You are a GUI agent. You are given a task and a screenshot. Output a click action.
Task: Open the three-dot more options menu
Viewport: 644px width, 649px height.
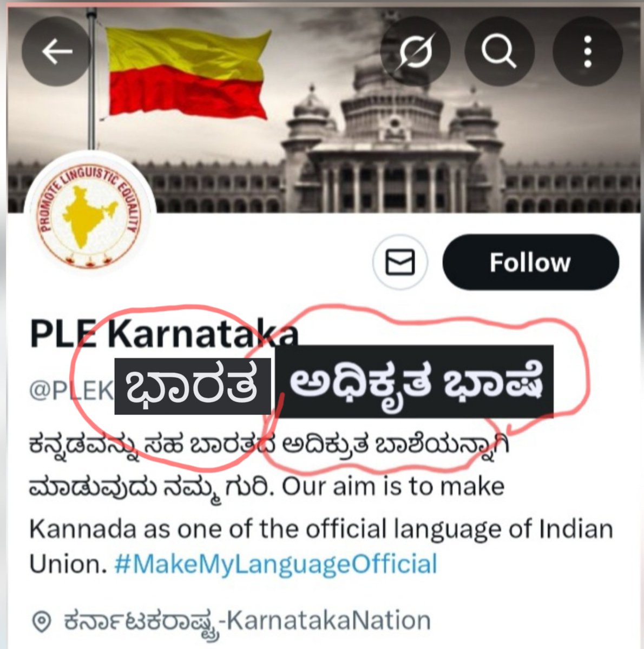[x=587, y=51]
